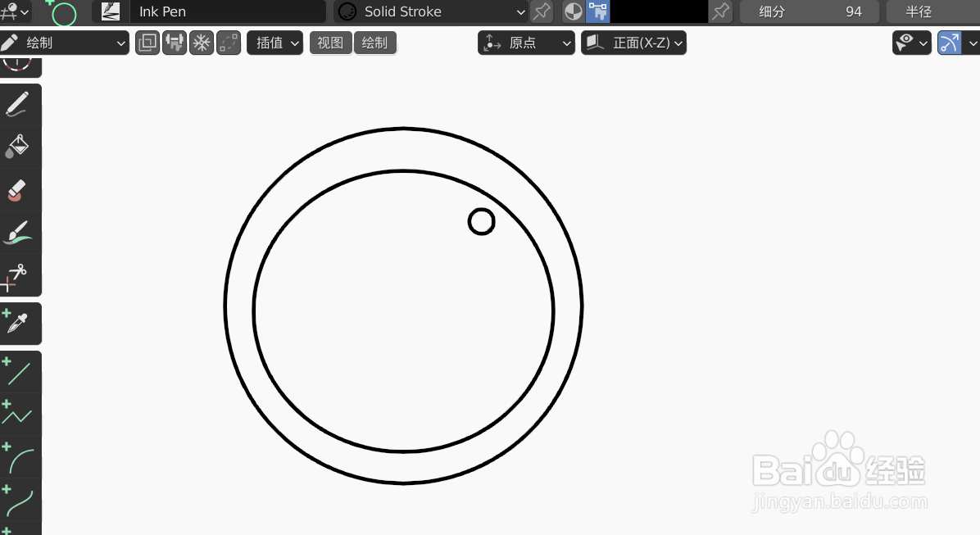Click the active Circle tool icon in header
This screenshot has height=535, width=980.
(x=62, y=12)
